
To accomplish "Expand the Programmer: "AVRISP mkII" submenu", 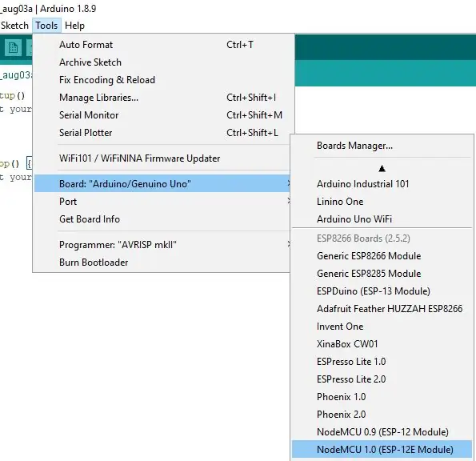I will [x=163, y=244].
